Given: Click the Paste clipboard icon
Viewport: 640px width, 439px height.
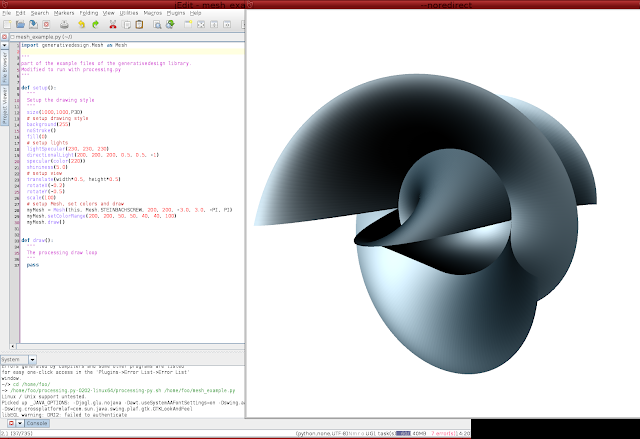Looking at the screenshot, I should [x=139, y=24].
